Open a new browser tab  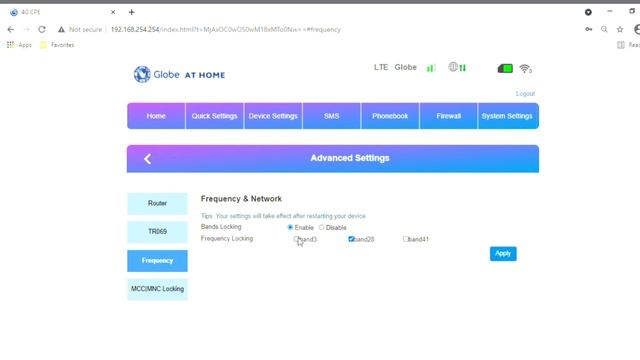pos(131,12)
